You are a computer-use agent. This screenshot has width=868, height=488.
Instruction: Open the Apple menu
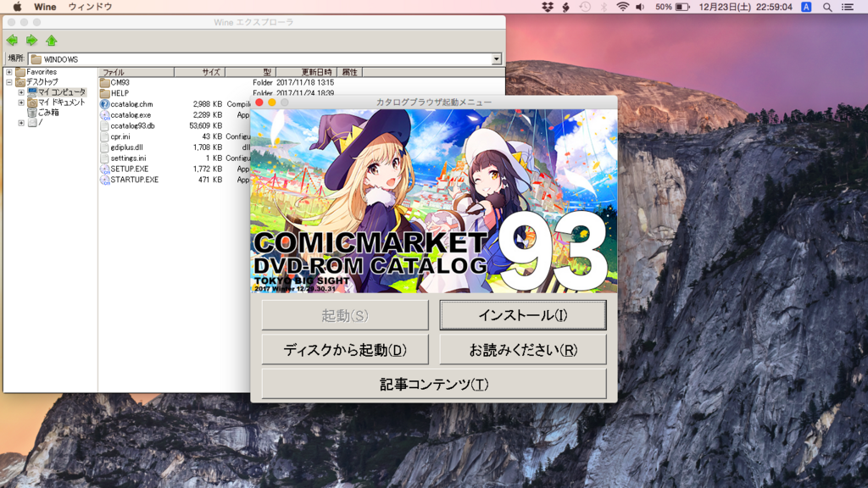tap(17, 7)
